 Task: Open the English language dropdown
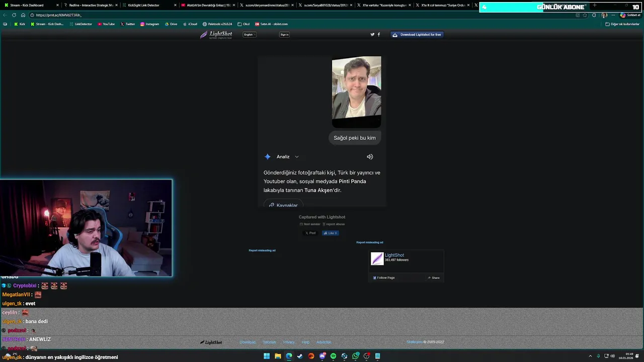250,35
